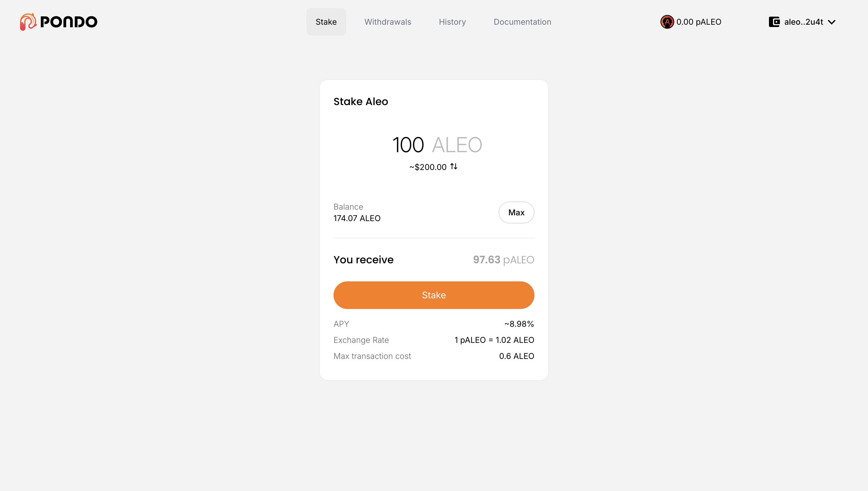The height and width of the screenshot is (491, 868).
Task: Click the Pondo flame logo icon
Action: point(28,22)
